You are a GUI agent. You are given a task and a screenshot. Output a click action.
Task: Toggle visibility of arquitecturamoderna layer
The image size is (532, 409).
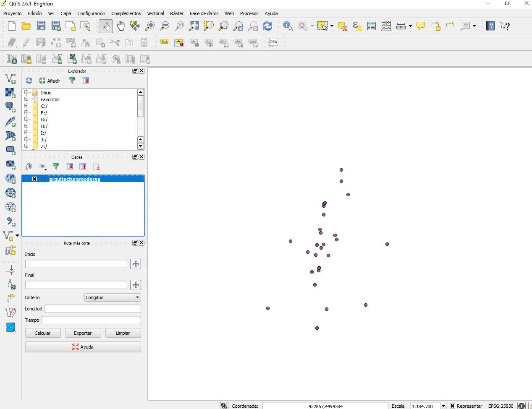coord(35,179)
